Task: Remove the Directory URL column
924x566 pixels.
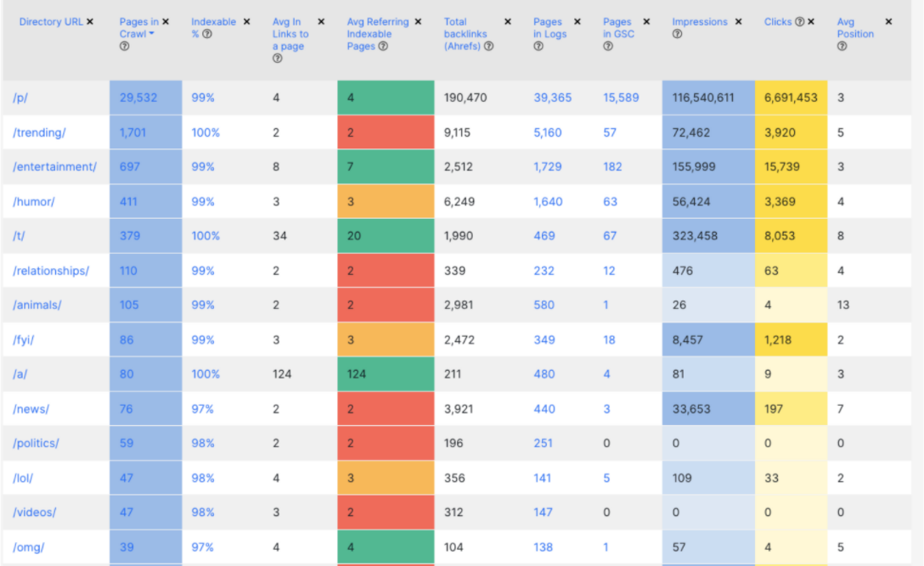Action: pyautogui.click(x=90, y=21)
